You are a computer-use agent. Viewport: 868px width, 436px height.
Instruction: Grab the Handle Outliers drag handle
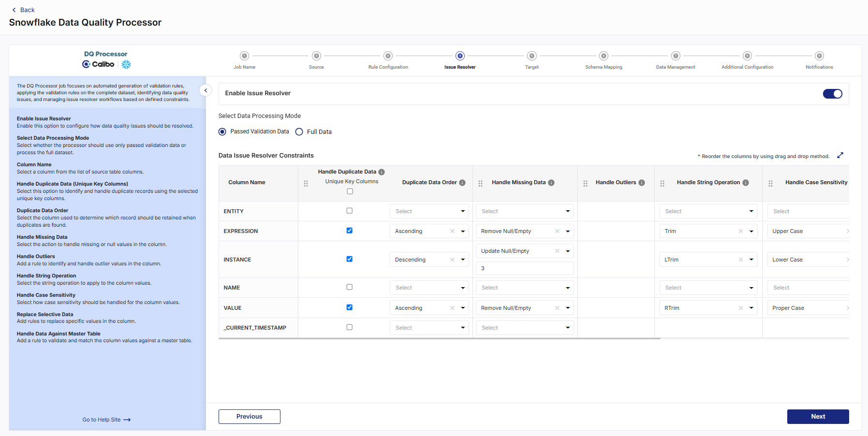pos(585,184)
